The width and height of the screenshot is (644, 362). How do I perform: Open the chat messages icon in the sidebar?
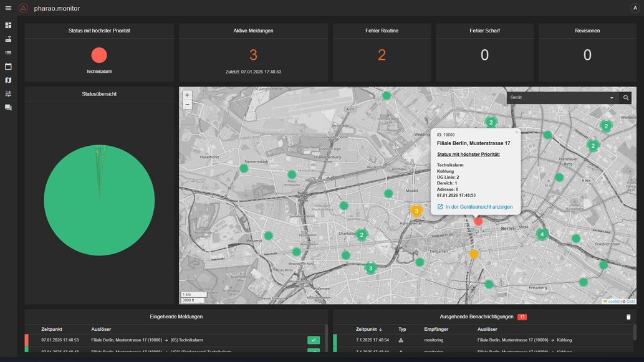pos(8,108)
